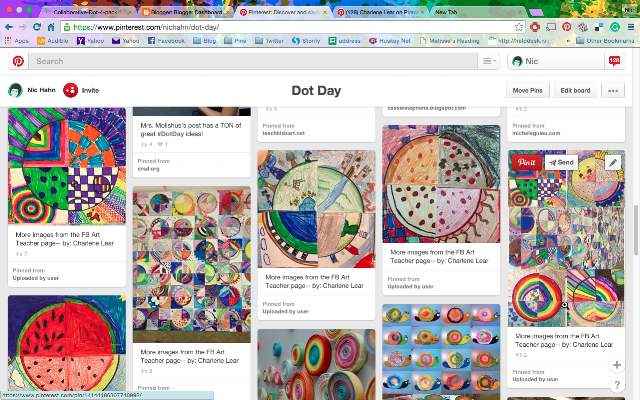This screenshot has width=640, height=400.
Task: Click the red Pin it button
Action: click(x=527, y=162)
